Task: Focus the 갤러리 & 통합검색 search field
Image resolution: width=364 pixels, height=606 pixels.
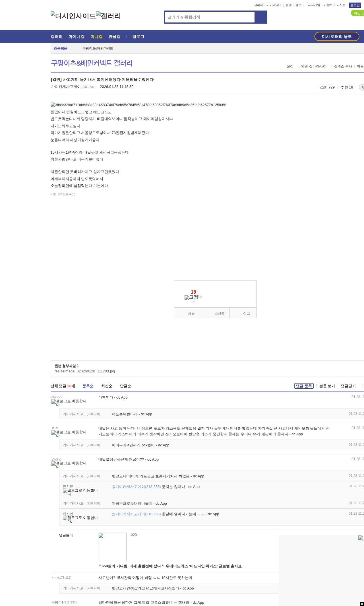Action: [x=210, y=17]
